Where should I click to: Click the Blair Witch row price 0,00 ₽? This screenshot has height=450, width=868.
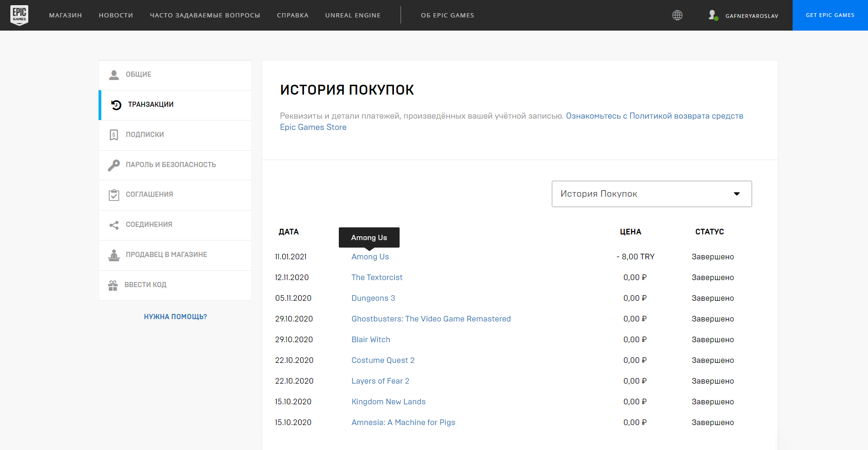pos(635,339)
